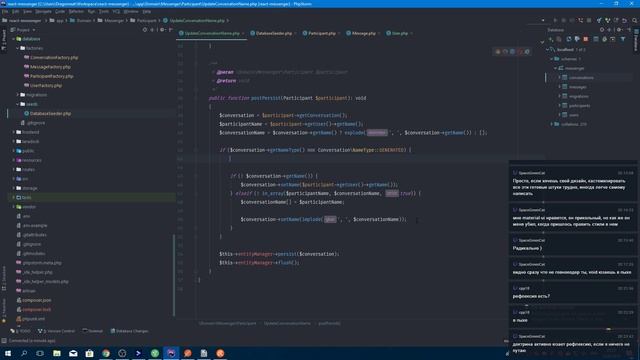Expand the messages table in Database panel
Screen dimensions: 640x360
(560, 87)
